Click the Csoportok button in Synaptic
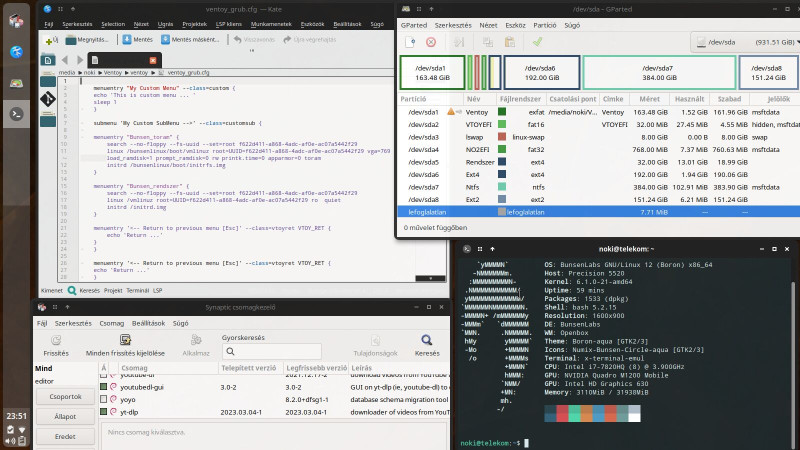The image size is (800, 450). tap(65, 396)
